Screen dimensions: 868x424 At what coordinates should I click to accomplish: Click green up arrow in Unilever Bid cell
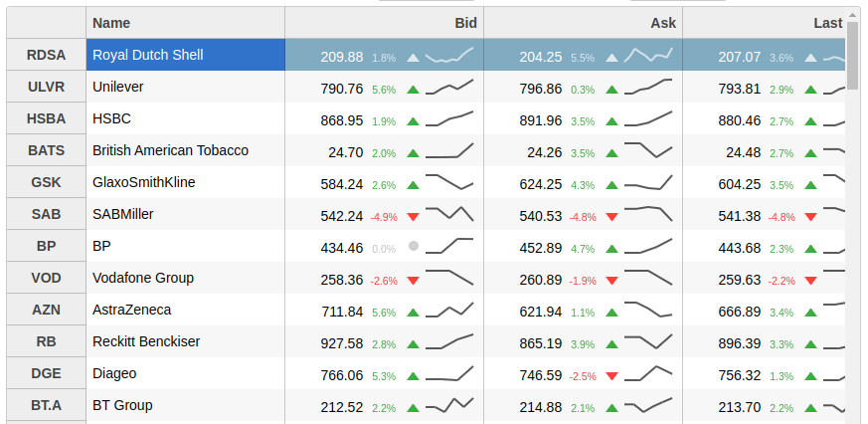pyautogui.click(x=414, y=90)
